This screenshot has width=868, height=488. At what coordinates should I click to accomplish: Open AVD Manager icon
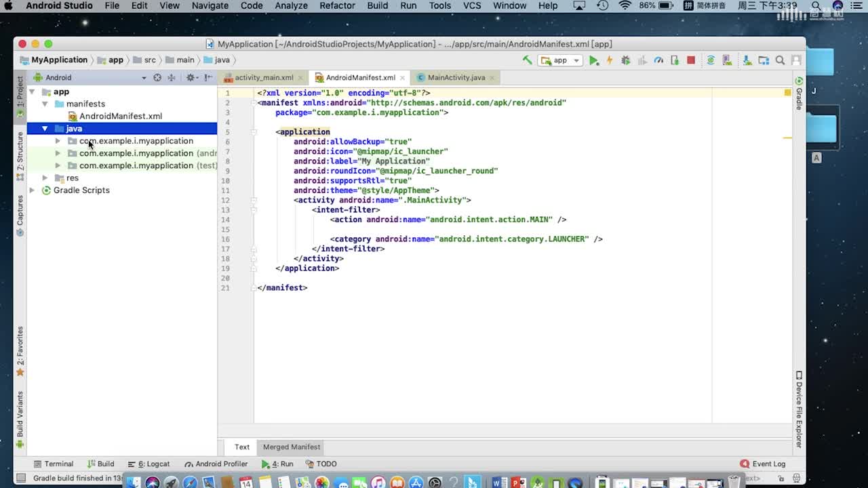coord(728,60)
